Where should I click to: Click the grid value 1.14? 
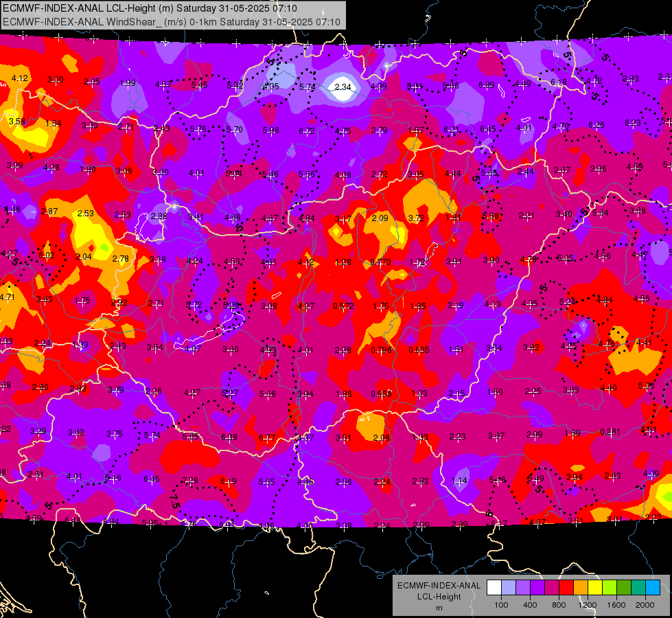[x=459, y=481]
